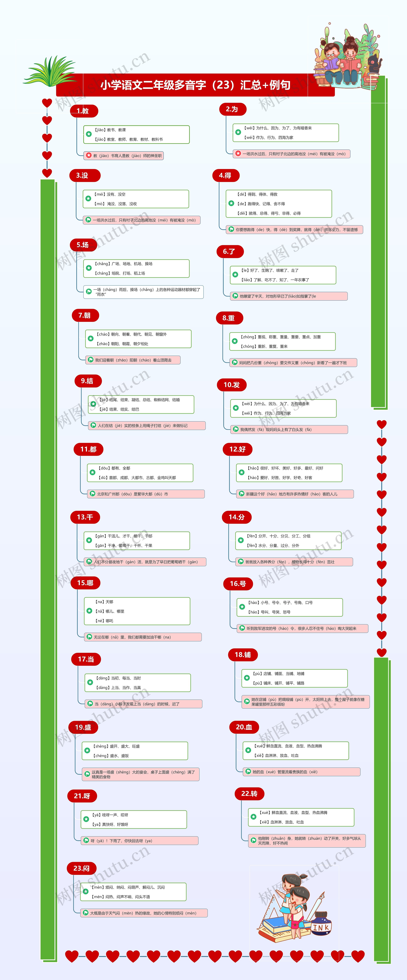Click the red star icon before 教书育人 example sentence
Viewport: 407px width, 980px height.
coord(89,155)
